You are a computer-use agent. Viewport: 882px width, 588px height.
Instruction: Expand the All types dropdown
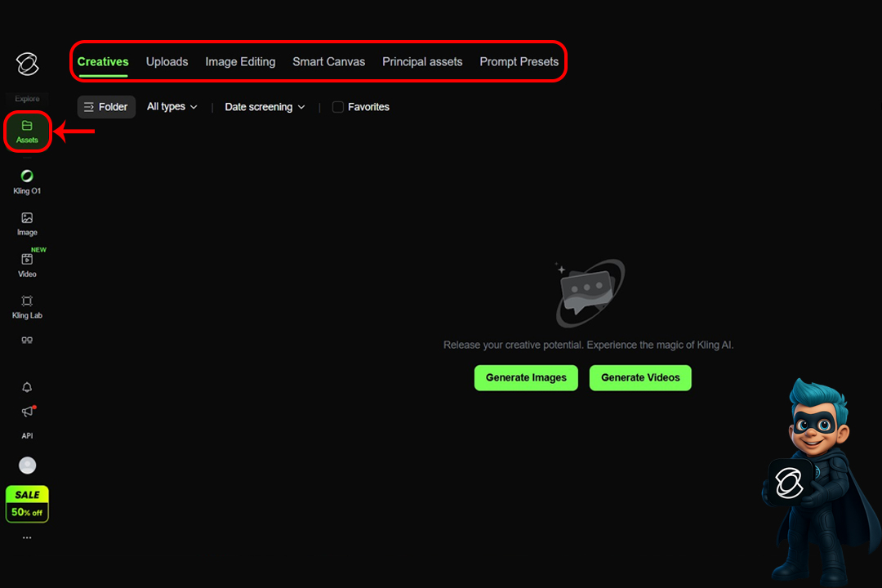point(171,107)
